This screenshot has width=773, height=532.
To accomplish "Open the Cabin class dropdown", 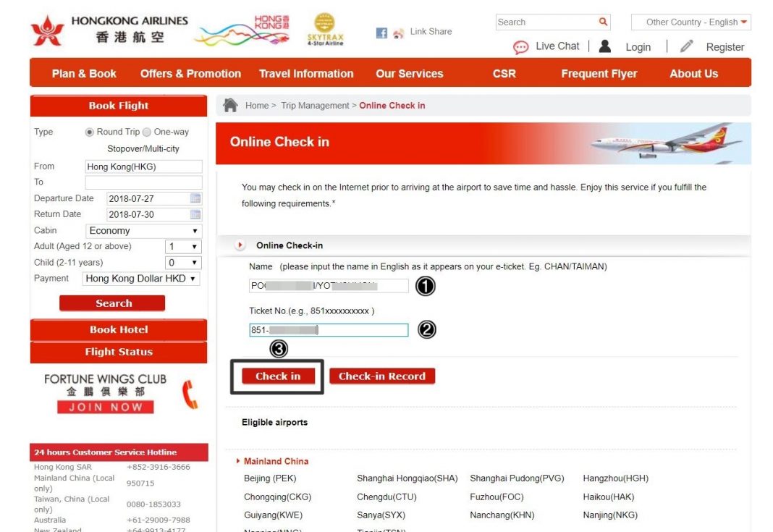I will [144, 231].
